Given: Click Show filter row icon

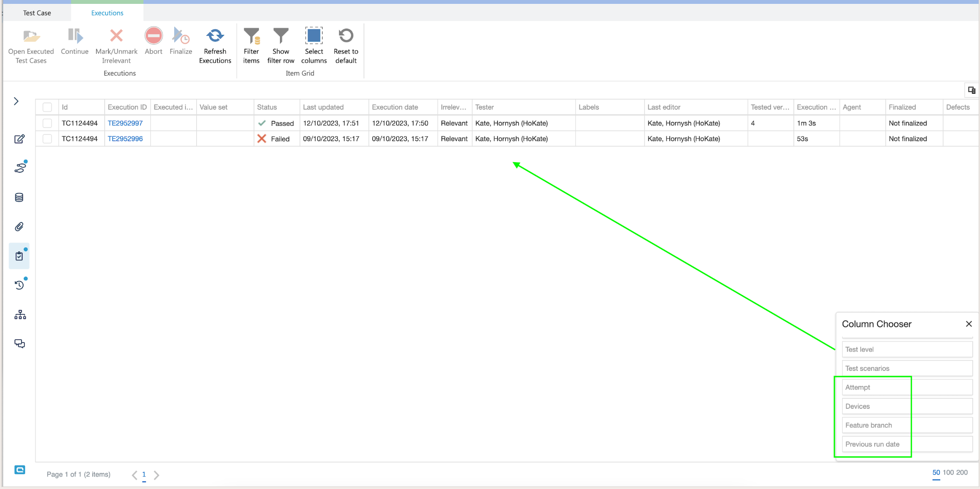Looking at the screenshot, I should tap(281, 36).
